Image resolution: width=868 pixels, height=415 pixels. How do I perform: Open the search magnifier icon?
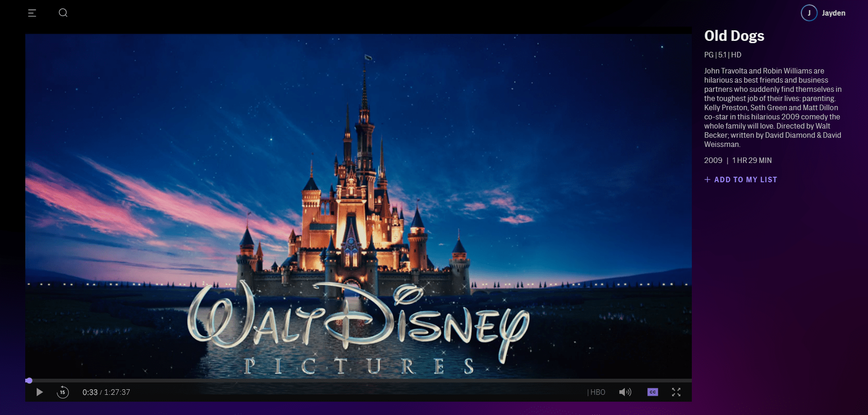(63, 13)
